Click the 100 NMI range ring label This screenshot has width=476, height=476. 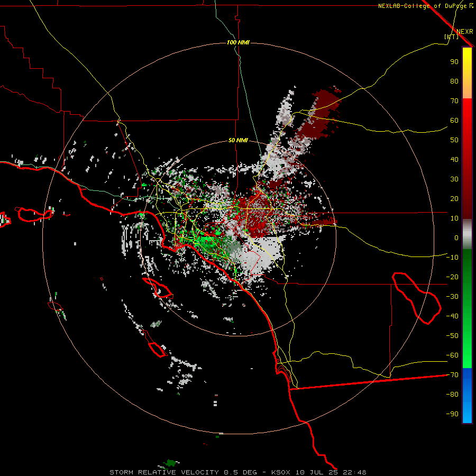[238, 42]
